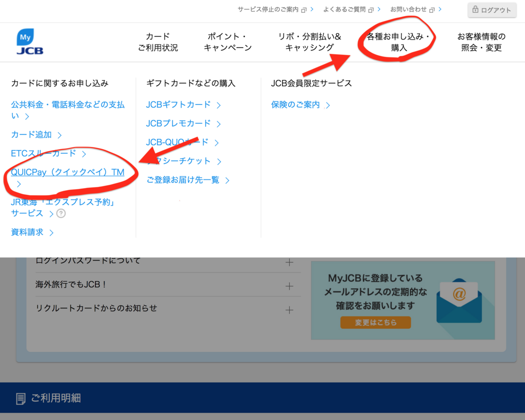Expand ログインパスワードについて plus icon

(x=289, y=262)
